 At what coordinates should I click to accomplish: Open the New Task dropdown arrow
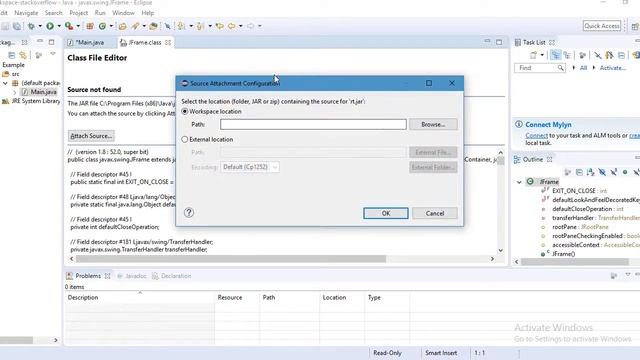coord(542,55)
